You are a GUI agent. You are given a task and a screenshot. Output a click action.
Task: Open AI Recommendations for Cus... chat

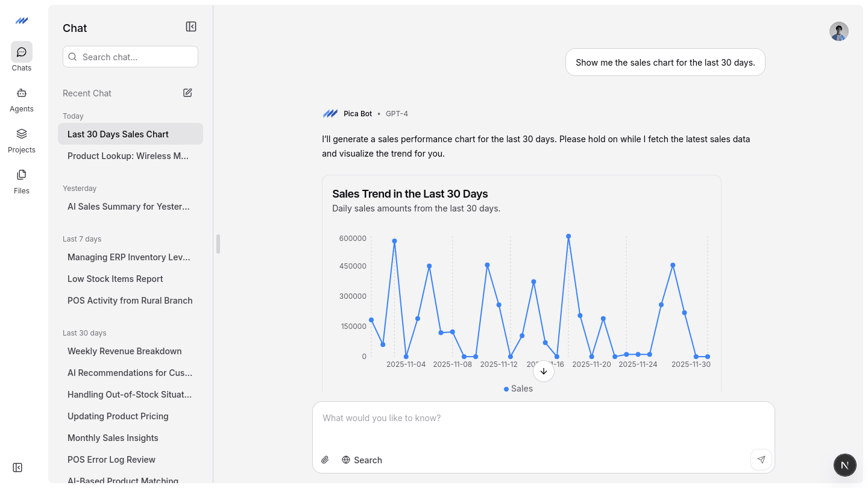tap(130, 372)
